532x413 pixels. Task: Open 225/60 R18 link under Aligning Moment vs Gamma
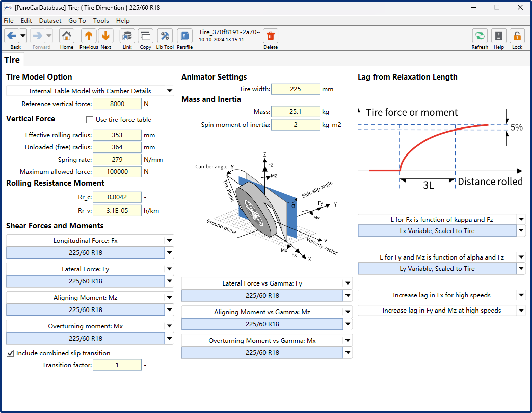coord(262,324)
